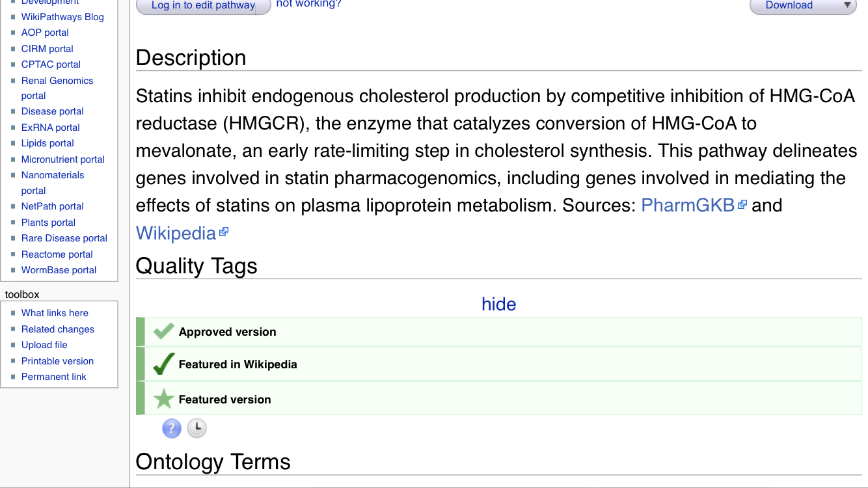Open the Wikipedia source link
The height and width of the screenshot is (488, 868).
coord(176,233)
